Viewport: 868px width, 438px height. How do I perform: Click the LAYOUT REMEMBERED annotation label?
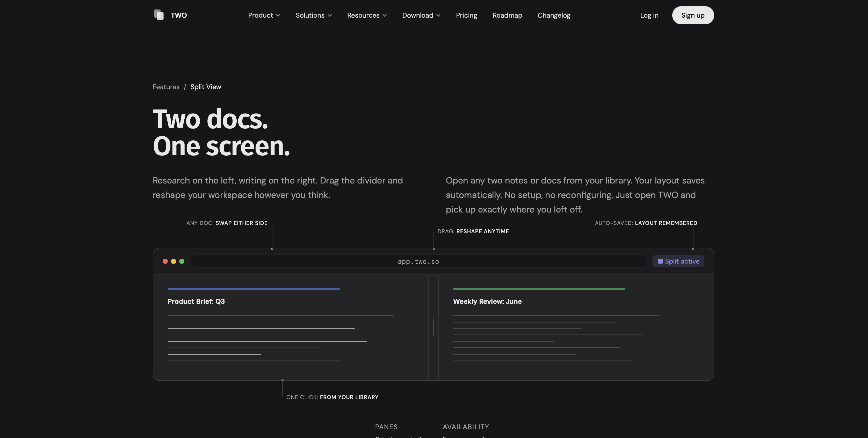pos(666,223)
